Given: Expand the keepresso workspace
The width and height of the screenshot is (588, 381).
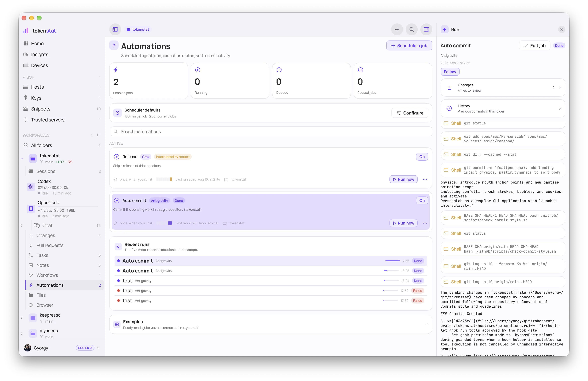Looking at the screenshot, I should pos(22,318).
